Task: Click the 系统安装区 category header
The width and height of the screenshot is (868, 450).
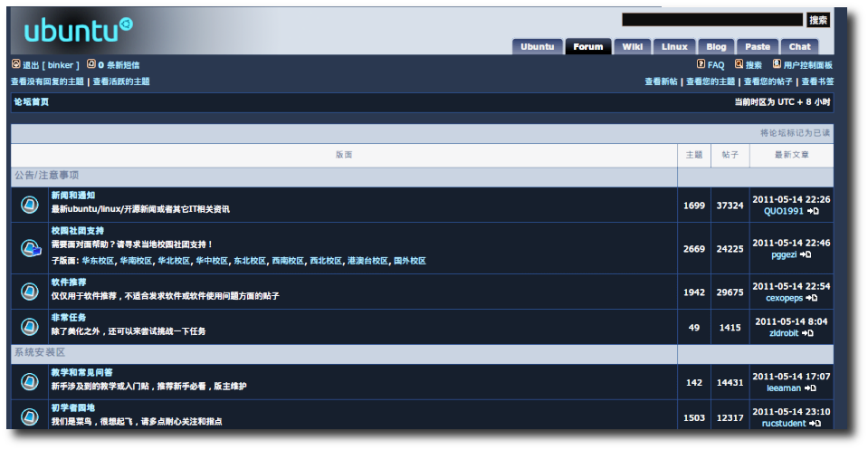Action: click(40, 352)
